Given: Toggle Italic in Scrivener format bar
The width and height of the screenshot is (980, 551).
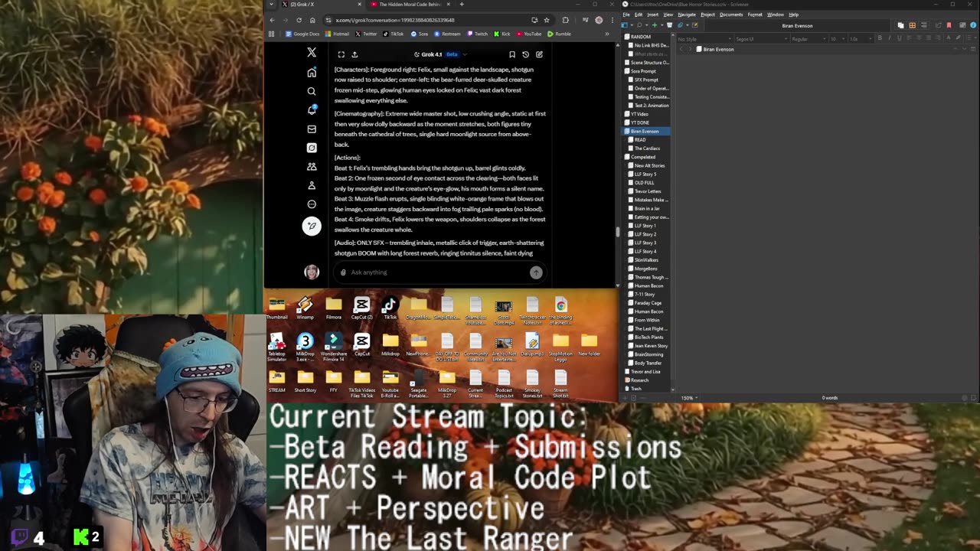Looking at the screenshot, I should point(890,38).
